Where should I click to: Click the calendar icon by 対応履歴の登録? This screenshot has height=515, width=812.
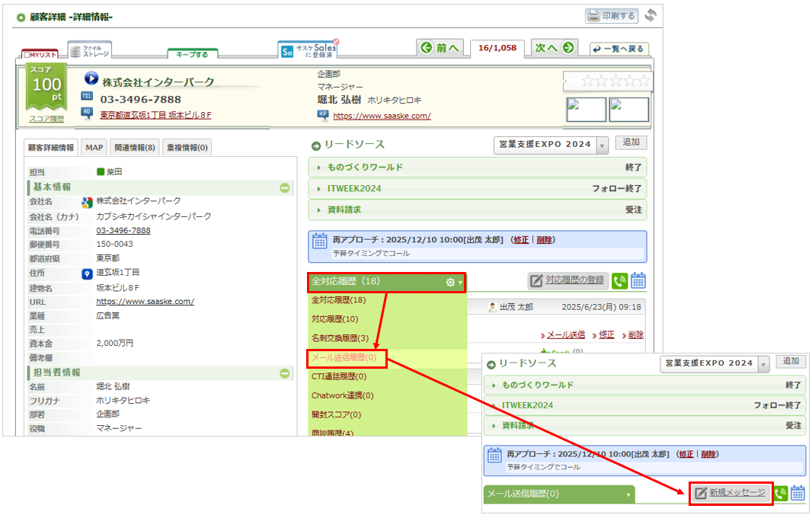point(638,281)
